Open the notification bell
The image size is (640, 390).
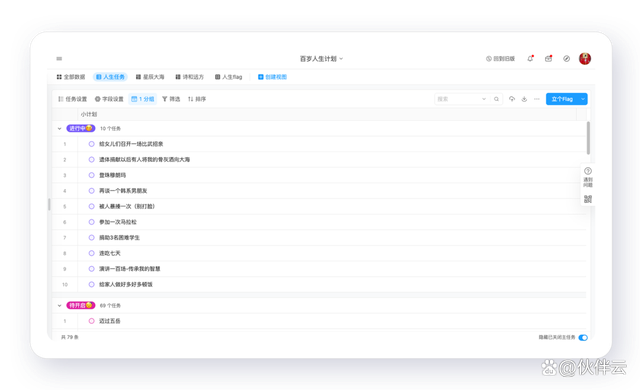click(530, 59)
